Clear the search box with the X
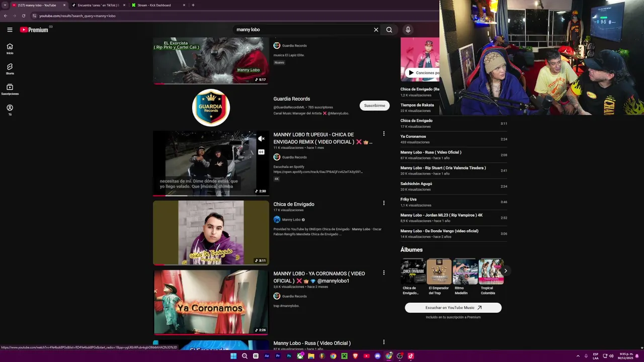Viewport: 644px width, 362px height. coord(376,30)
